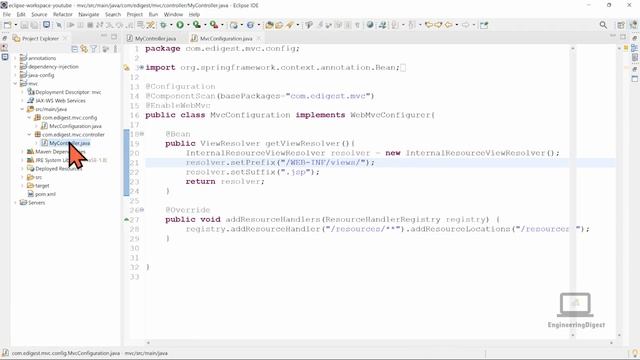The image size is (640, 360).
Task: Open the New file dropdown arrow
Action: point(16,25)
